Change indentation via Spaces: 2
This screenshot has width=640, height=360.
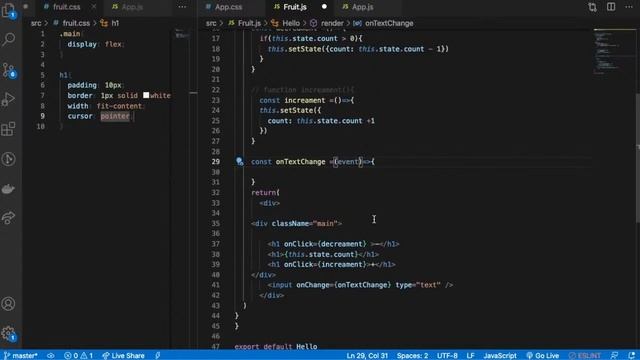(412, 356)
